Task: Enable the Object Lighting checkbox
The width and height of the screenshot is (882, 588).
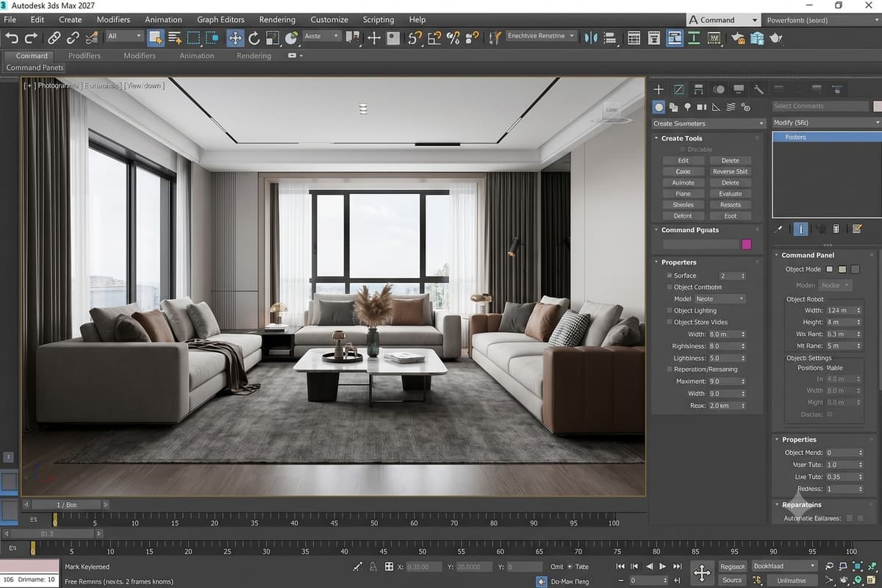Action: point(669,311)
